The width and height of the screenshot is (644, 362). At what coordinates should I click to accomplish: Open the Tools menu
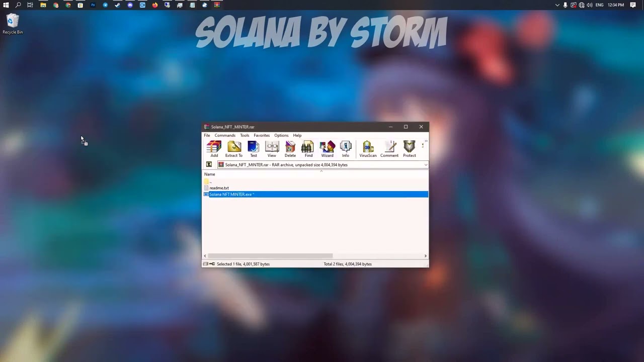pyautogui.click(x=245, y=135)
